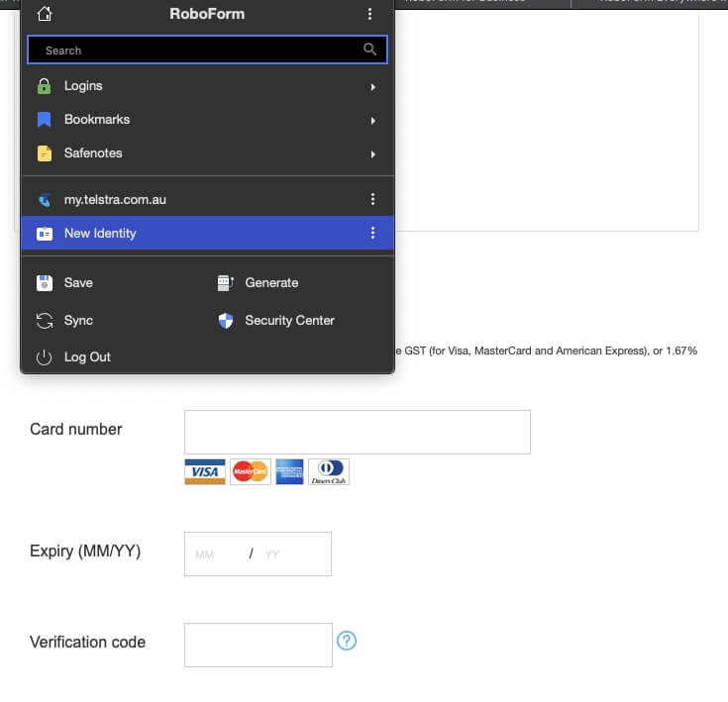Select the my.telstra.com.au login
The image size is (728, 702).
[x=208, y=200]
